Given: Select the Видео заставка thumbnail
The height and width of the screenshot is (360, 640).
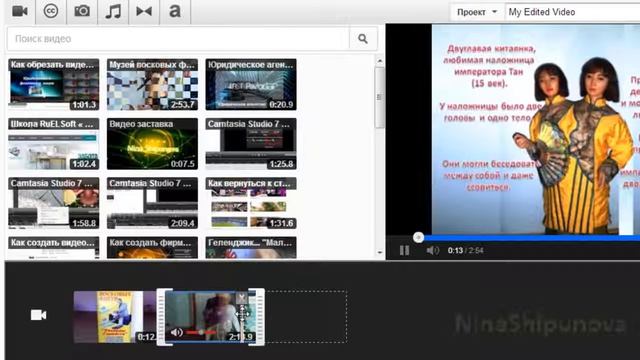Looking at the screenshot, I should pos(152,144).
